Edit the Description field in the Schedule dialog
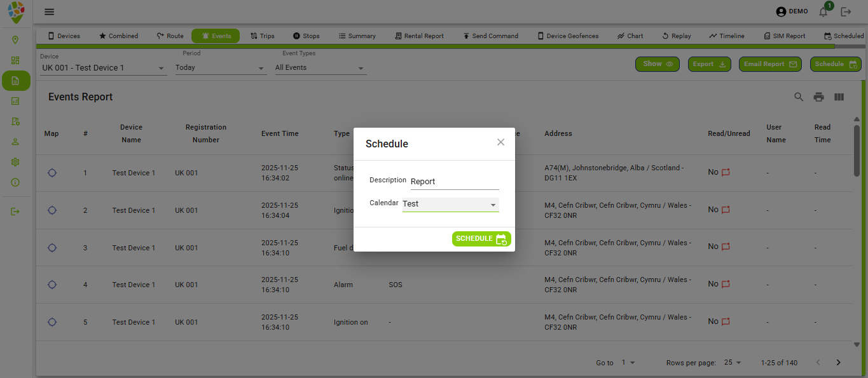Image resolution: width=868 pixels, height=378 pixels. tap(455, 181)
